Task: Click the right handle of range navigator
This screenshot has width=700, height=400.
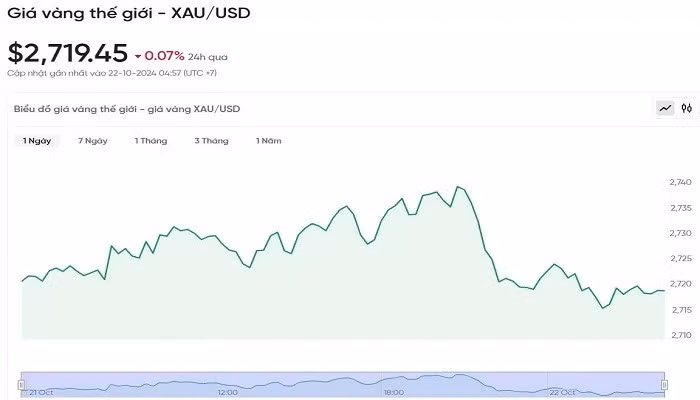Action: 664,383
